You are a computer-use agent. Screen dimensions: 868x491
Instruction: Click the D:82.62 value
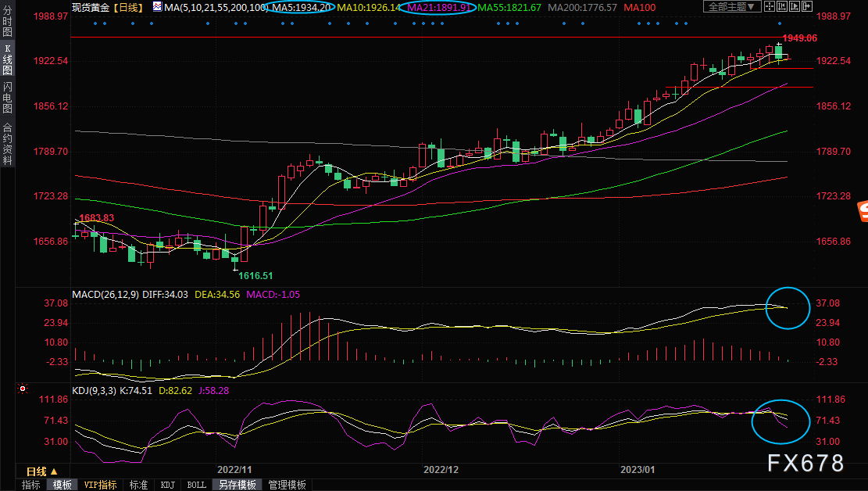point(176,390)
